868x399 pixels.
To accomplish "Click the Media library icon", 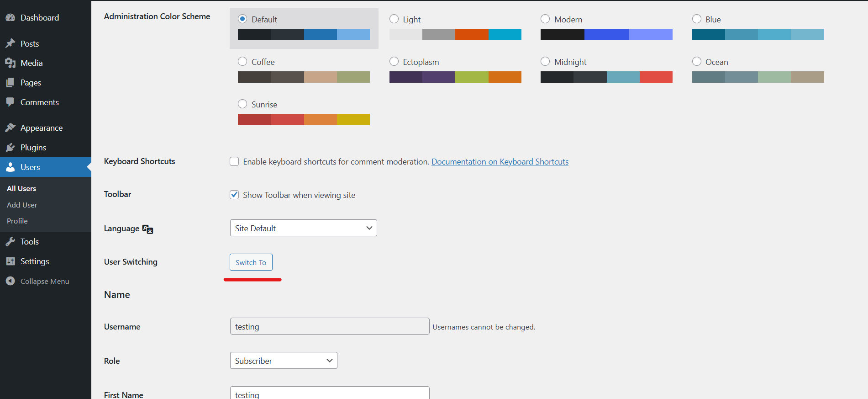I will pyautogui.click(x=11, y=63).
